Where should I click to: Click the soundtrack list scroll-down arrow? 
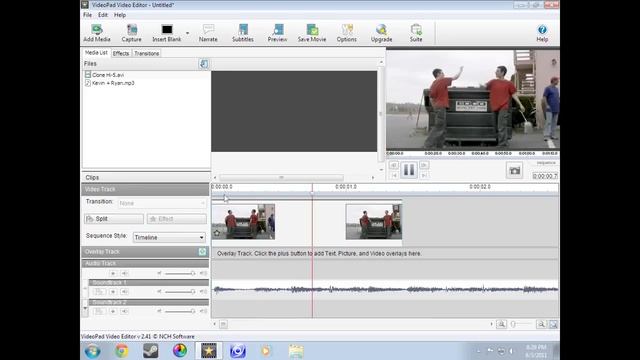point(85,309)
